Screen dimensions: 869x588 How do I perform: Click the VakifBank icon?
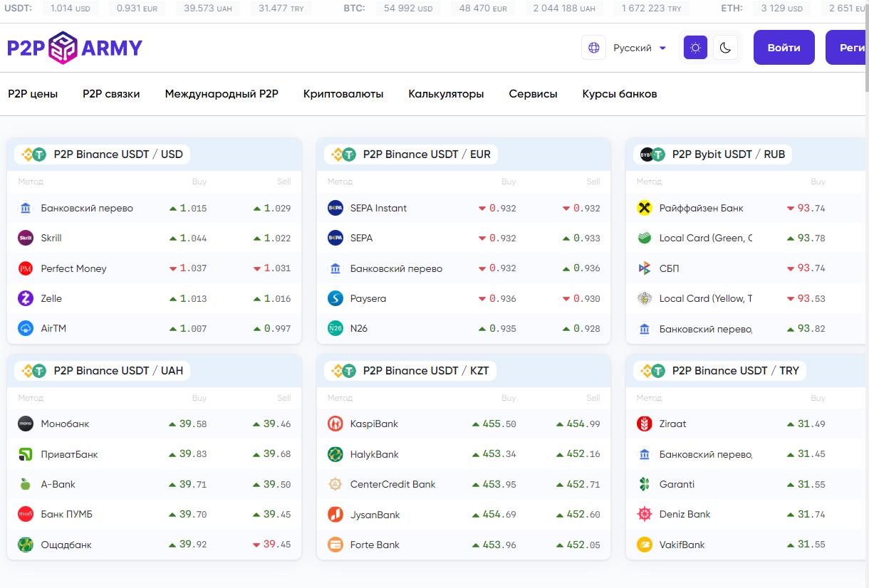[644, 545]
